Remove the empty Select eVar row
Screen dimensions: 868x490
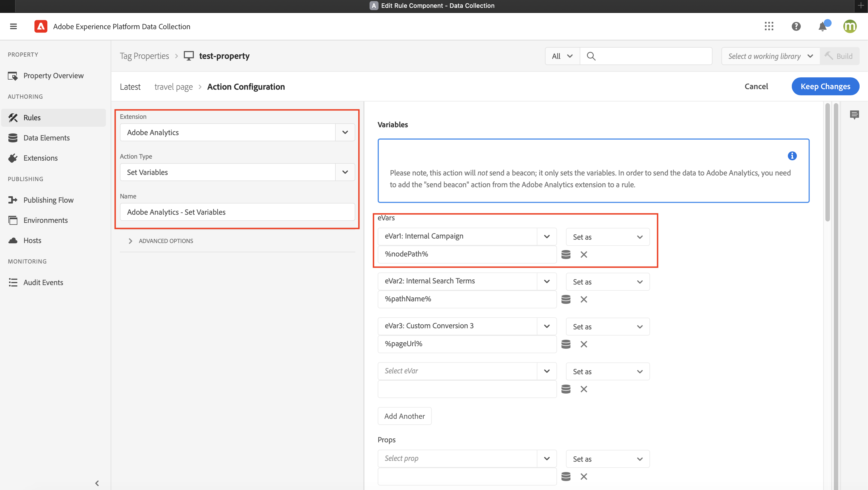[584, 389]
